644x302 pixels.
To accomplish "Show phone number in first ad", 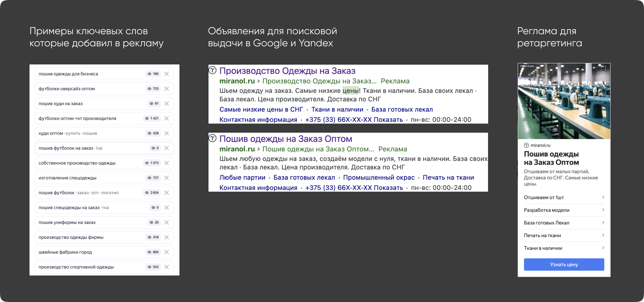I will [354, 120].
